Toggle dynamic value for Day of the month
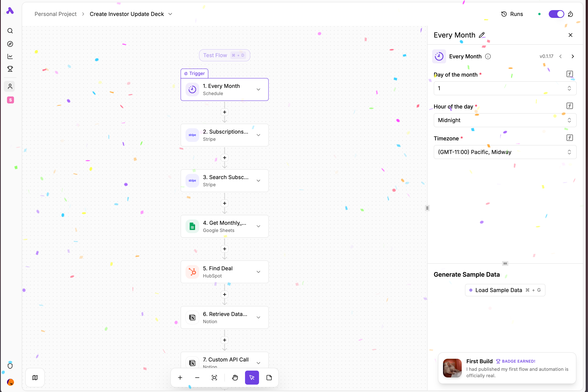Viewport: 588px width, 392px height. pos(570,74)
